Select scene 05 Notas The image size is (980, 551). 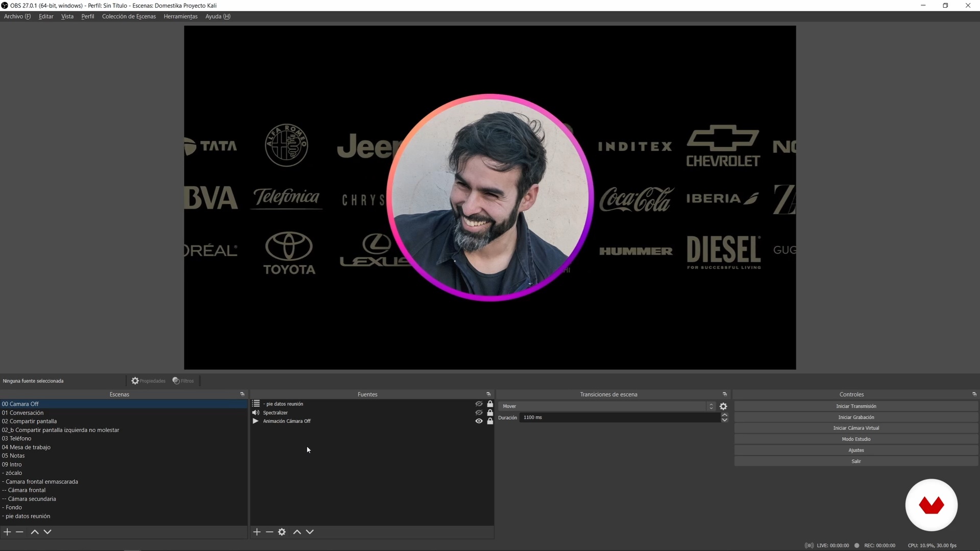pos(124,456)
